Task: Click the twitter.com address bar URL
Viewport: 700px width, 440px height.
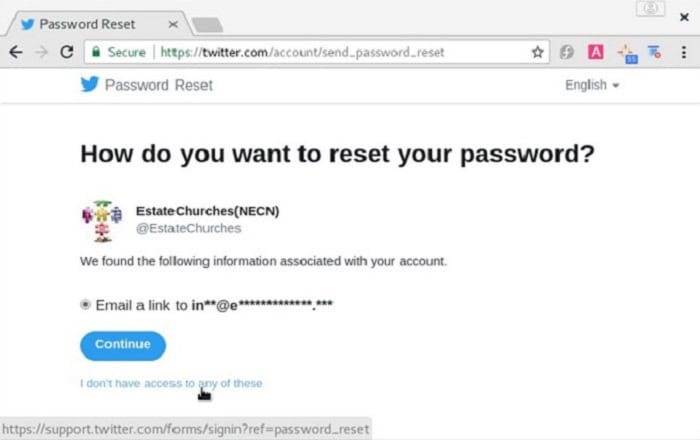Action: tap(302, 52)
